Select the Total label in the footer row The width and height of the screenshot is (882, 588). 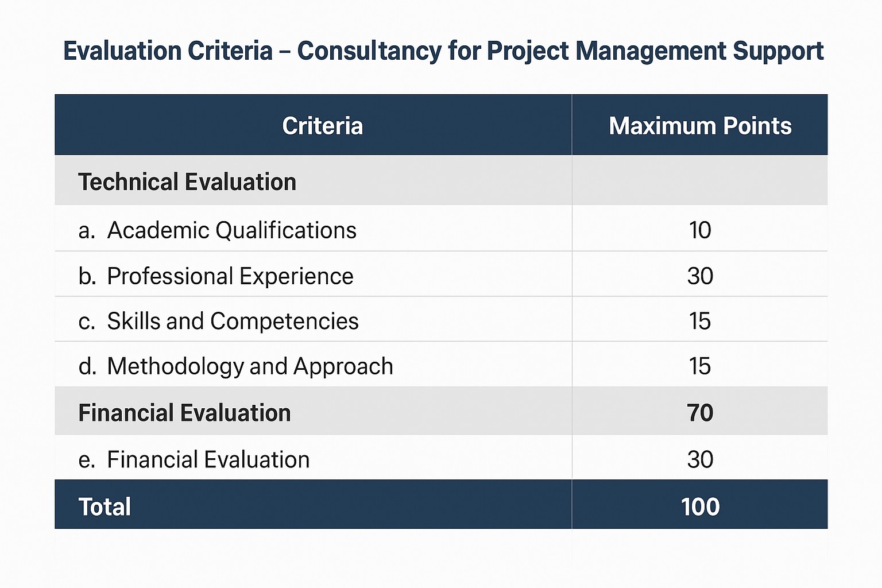click(105, 507)
